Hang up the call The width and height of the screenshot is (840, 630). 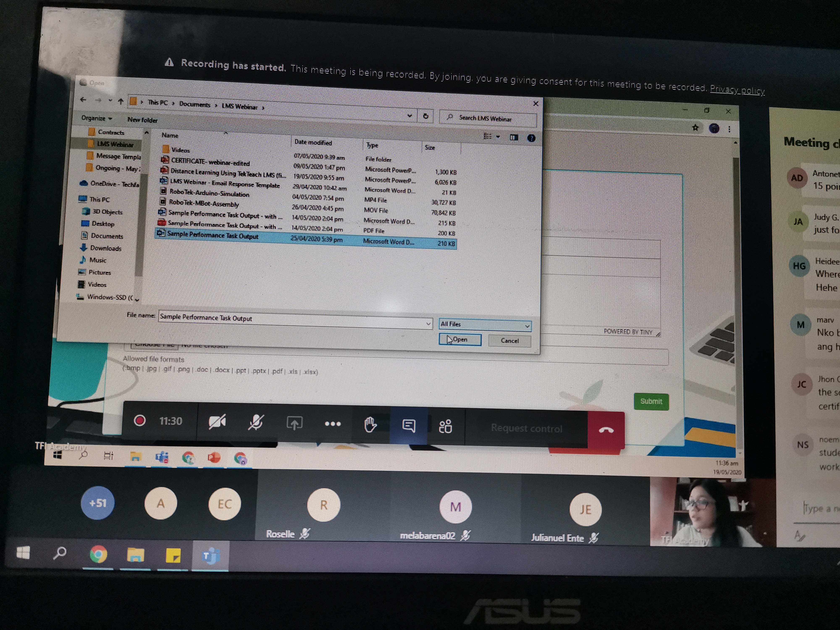pyautogui.click(x=606, y=430)
